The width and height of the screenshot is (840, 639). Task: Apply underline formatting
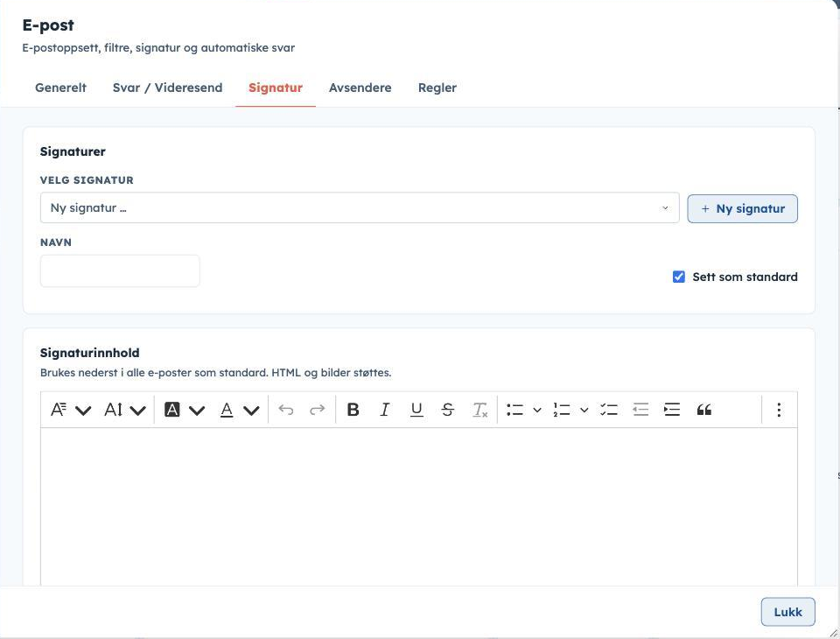coord(416,410)
